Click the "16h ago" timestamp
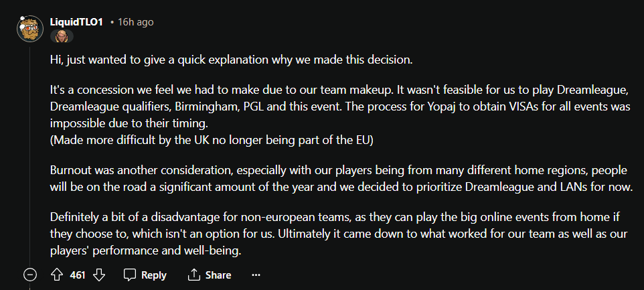 136,22
